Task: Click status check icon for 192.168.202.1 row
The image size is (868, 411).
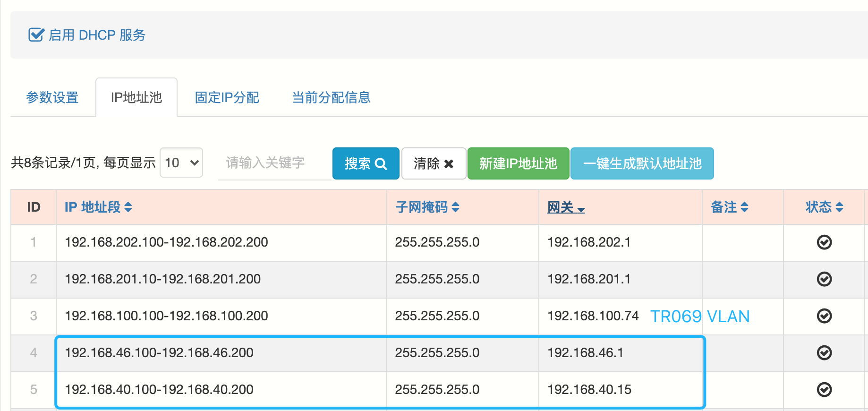Action: click(824, 242)
